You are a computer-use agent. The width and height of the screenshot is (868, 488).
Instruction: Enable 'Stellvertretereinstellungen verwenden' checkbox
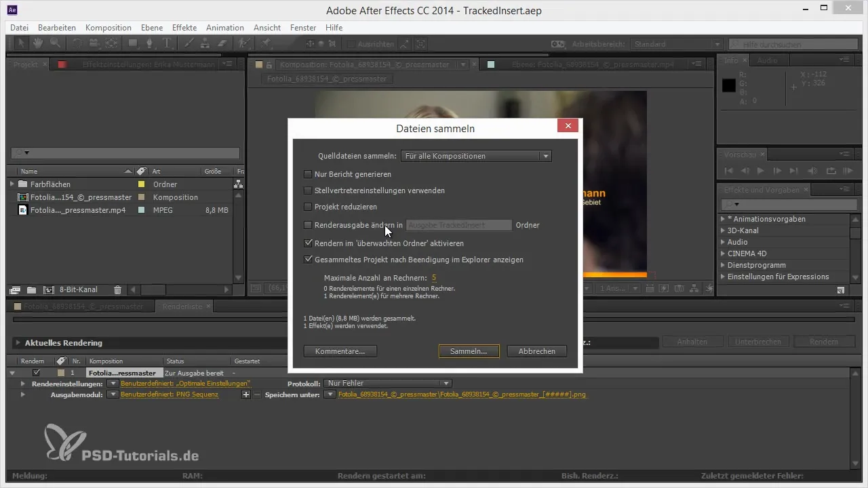point(308,190)
